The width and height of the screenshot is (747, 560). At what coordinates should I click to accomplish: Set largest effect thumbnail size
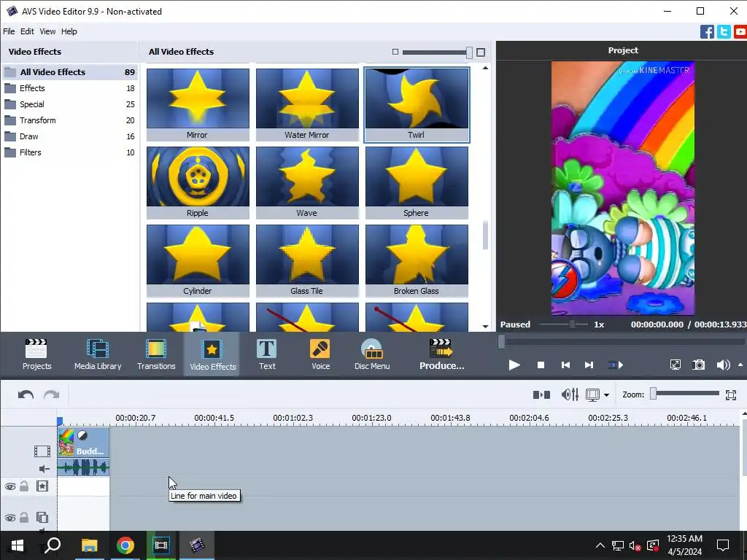tap(481, 52)
